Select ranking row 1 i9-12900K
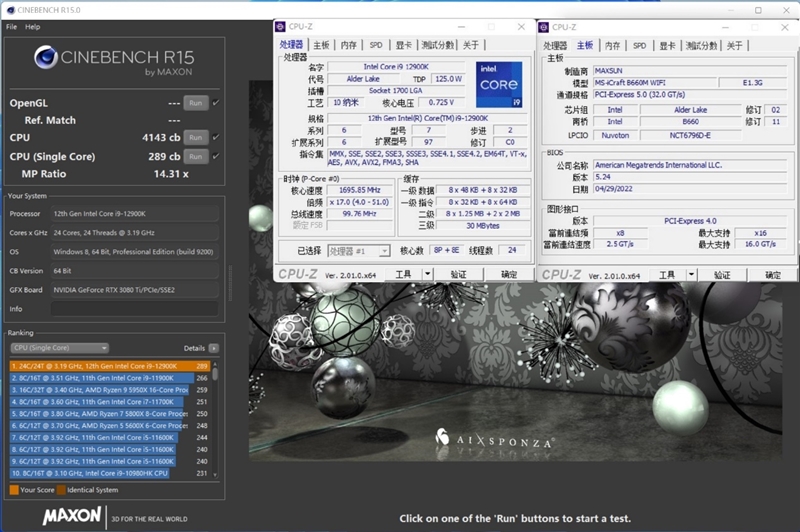Screen dimensions: 800x532 click(110, 366)
